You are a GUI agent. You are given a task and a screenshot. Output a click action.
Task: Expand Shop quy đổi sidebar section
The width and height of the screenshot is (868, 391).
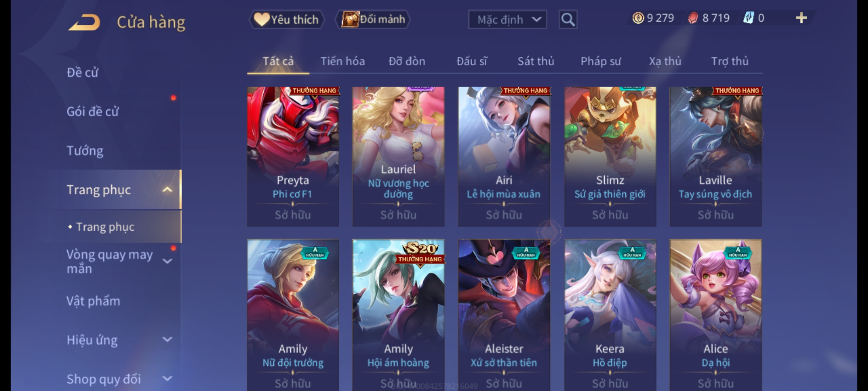click(x=167, y=379)
